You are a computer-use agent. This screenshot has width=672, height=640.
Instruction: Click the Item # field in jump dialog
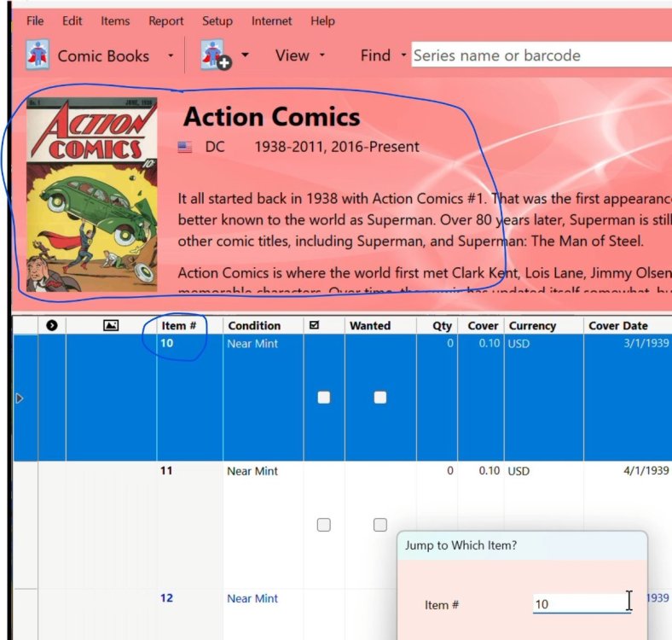(580, 604)
